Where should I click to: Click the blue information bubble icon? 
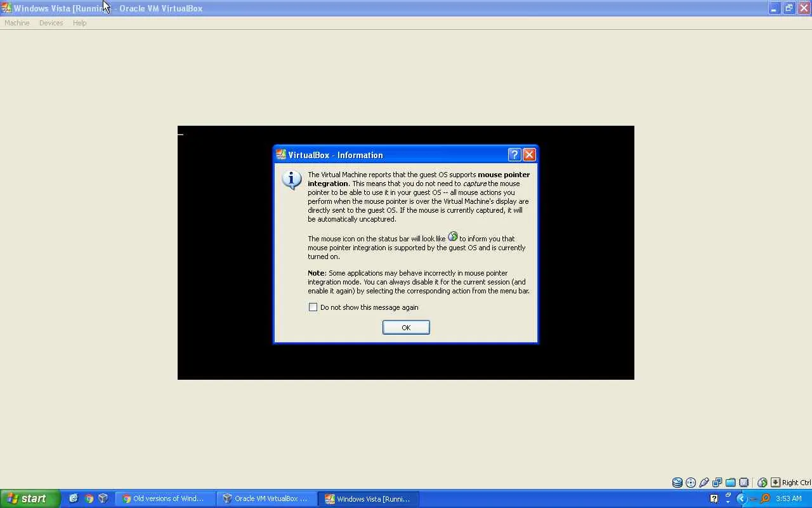tap(292, 180)
